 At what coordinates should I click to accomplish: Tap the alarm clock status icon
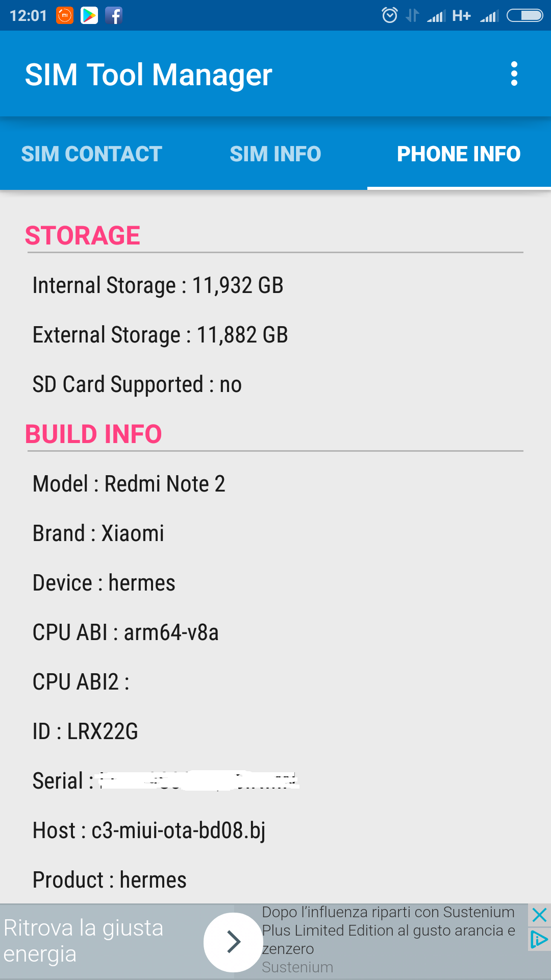tap(390, 15)
